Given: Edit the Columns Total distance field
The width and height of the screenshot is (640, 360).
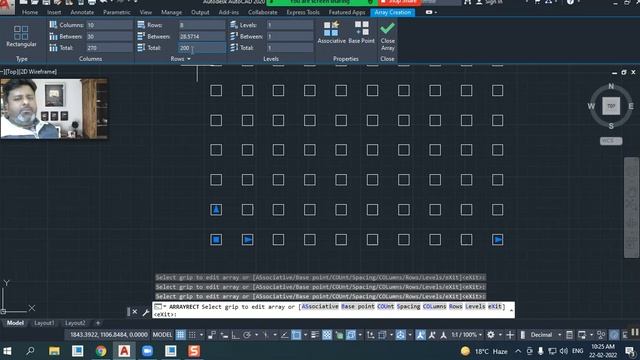Looking at the screenshot, I should [109, 48].
